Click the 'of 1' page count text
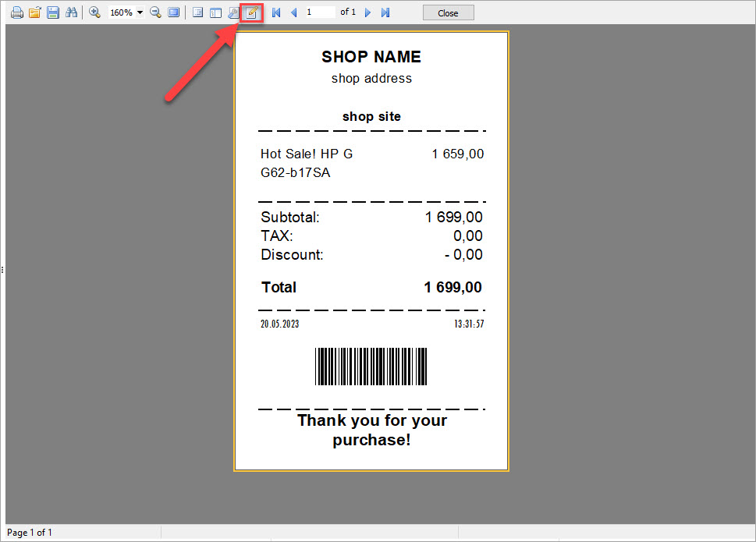Viewport: 756px width, 542px height. coord(348,12)
